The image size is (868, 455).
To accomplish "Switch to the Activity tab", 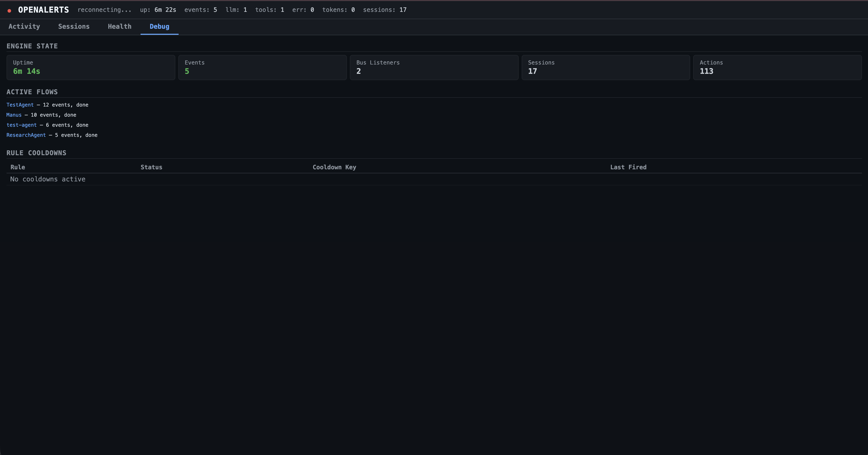I will [24, 26].
